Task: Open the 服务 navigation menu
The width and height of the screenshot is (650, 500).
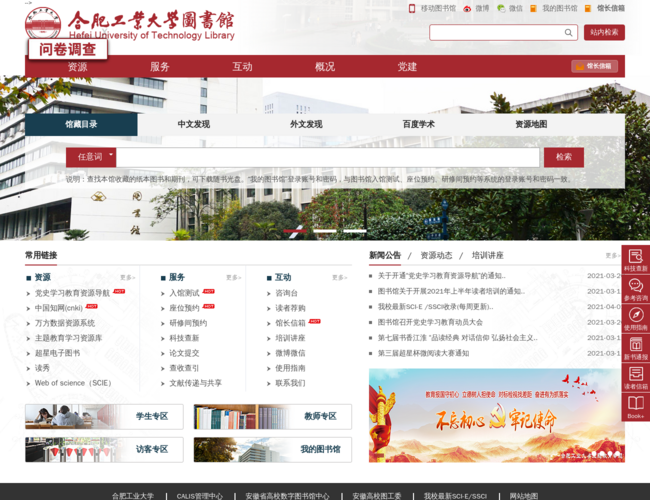Action: 160,66
